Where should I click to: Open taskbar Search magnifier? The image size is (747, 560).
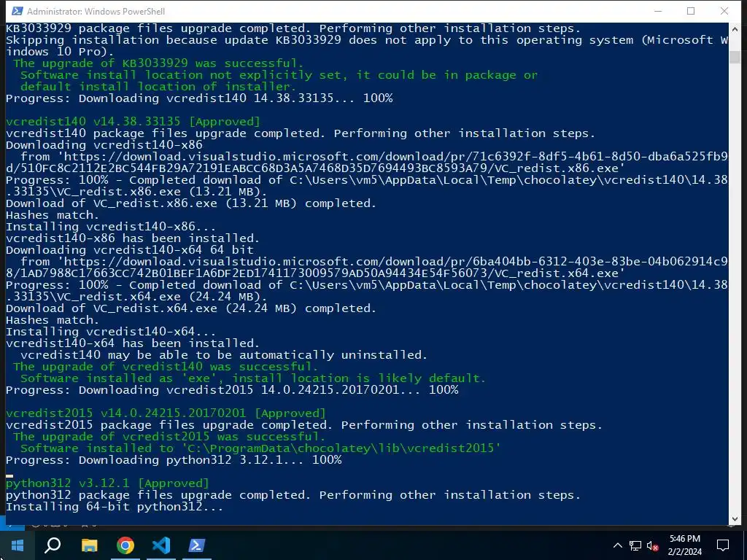[x=53, y=545]
